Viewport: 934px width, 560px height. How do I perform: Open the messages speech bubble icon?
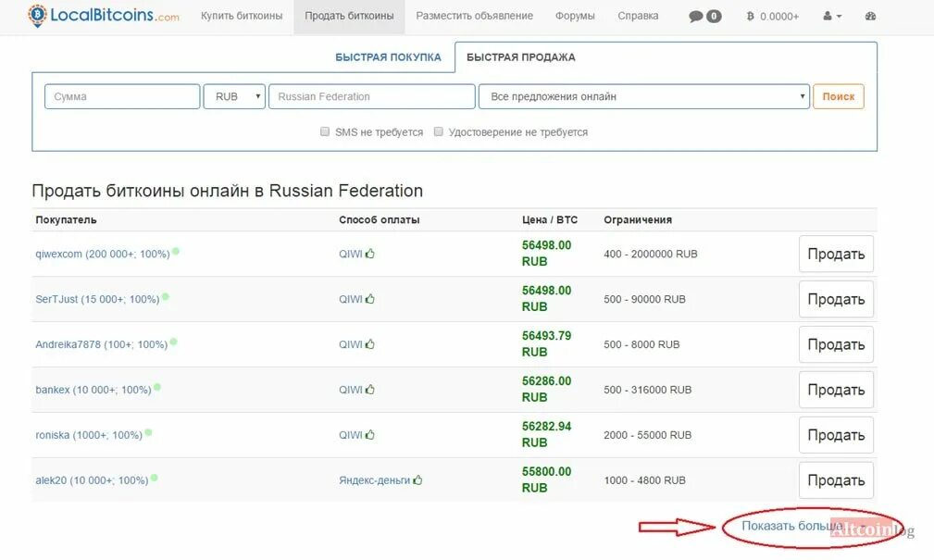(x=695, y=16)
